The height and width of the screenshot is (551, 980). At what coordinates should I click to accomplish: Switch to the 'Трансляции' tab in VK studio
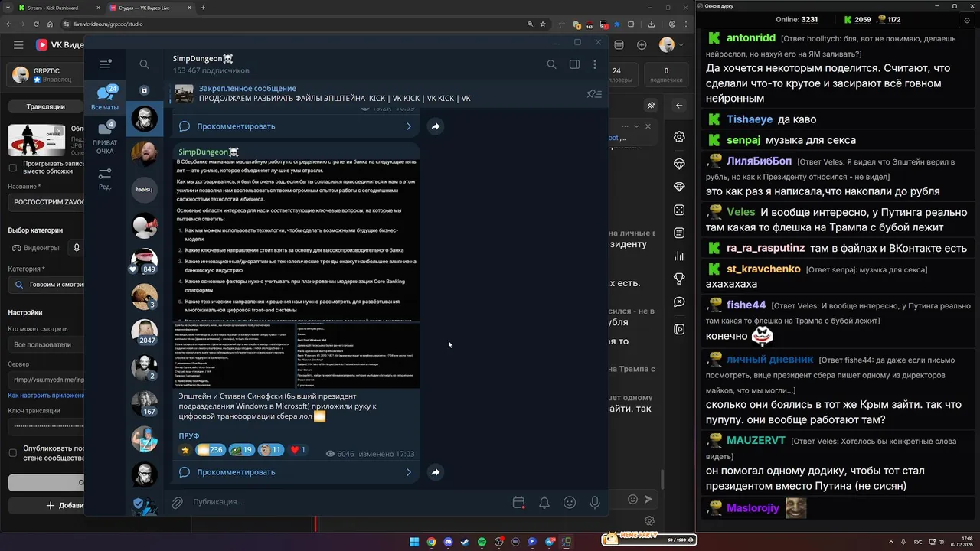(45, 107)
